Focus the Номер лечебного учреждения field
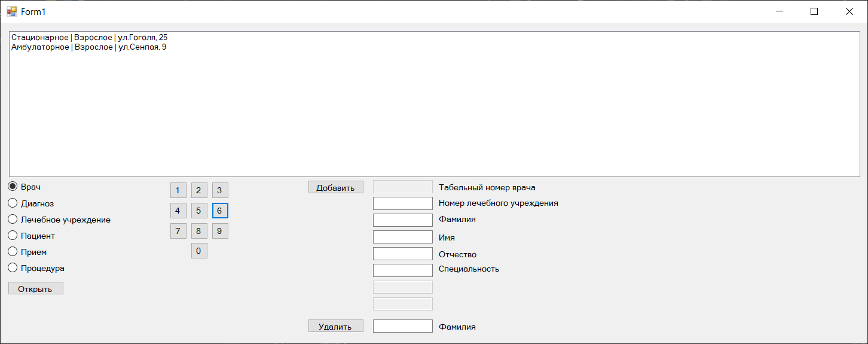Image resolution: width=868 pixels, height=344 pixels. coord(402,203)
